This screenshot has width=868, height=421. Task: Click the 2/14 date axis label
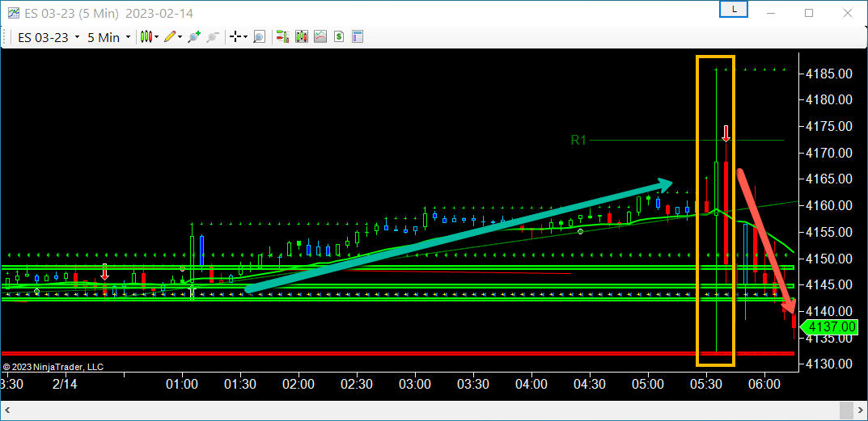coord(65,383)
